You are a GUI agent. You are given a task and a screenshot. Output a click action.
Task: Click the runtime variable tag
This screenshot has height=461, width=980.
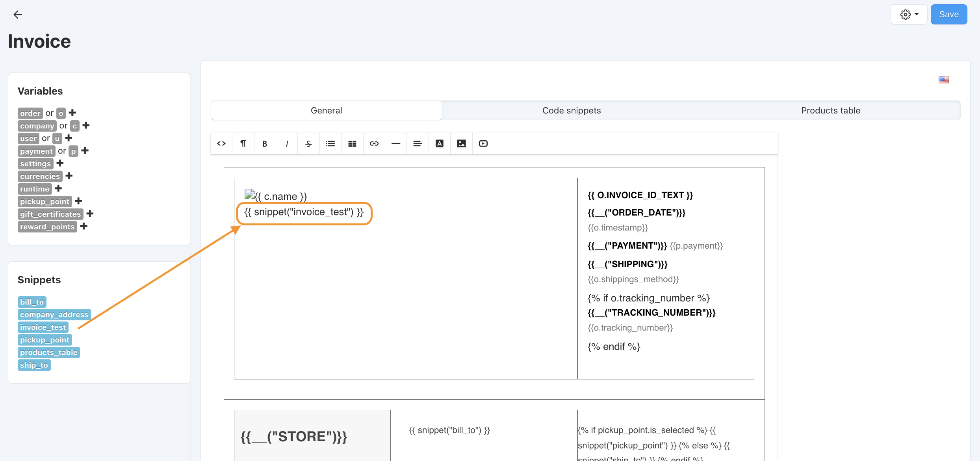click(35, 189)
